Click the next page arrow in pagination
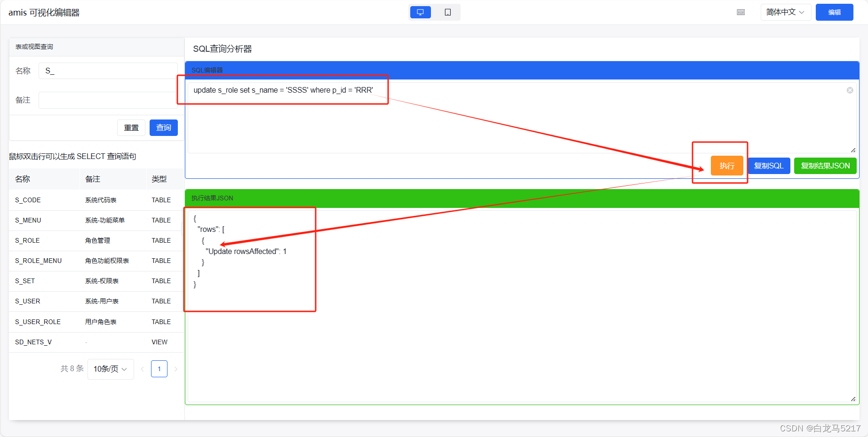This screenshot has width=868, height=437. (x=176, y=369)
